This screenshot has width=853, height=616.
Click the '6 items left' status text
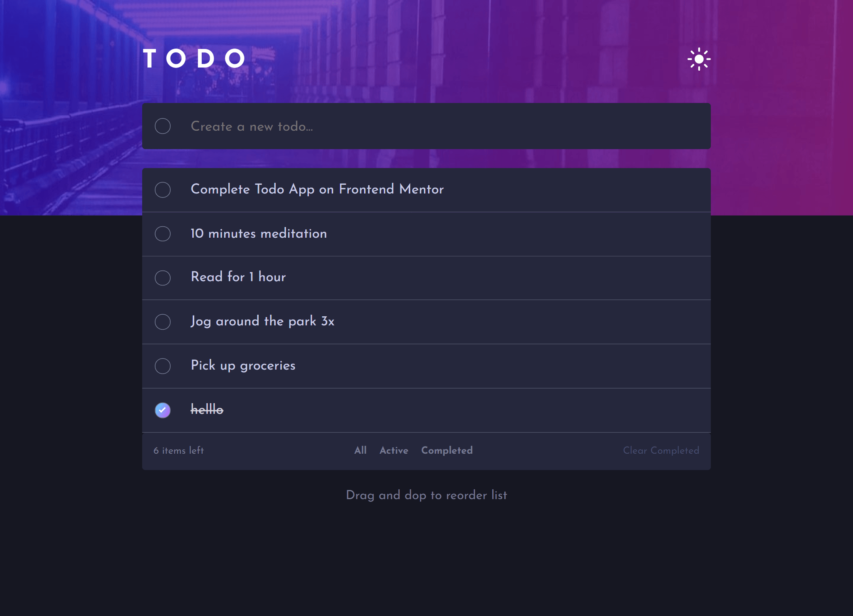point(179,451)
